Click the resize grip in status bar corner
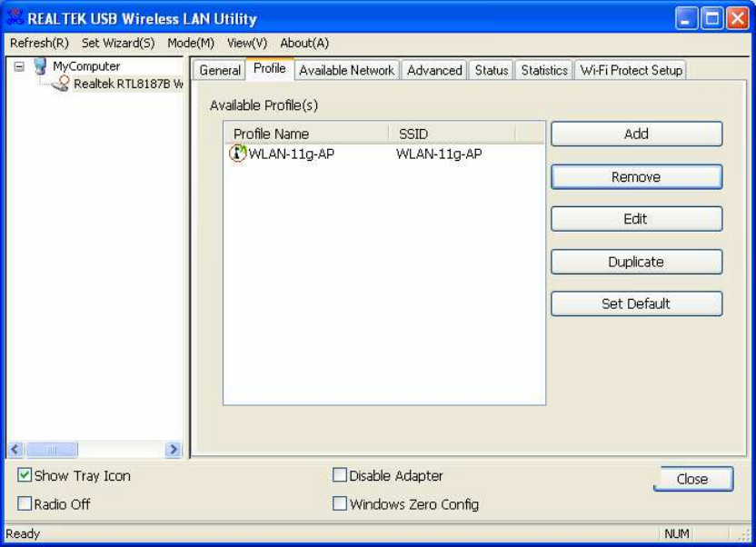Viewport: 756px width, 547px height. tap(744, 535)
